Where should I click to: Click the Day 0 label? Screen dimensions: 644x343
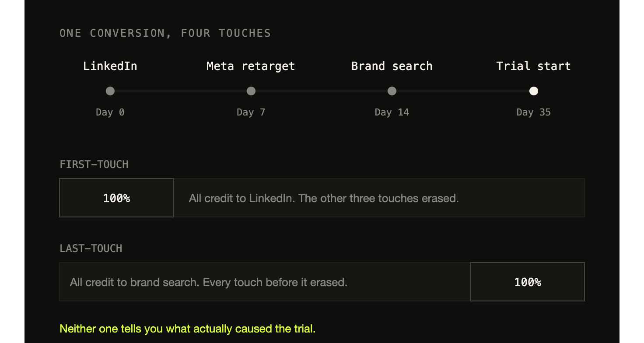(110, 112)
